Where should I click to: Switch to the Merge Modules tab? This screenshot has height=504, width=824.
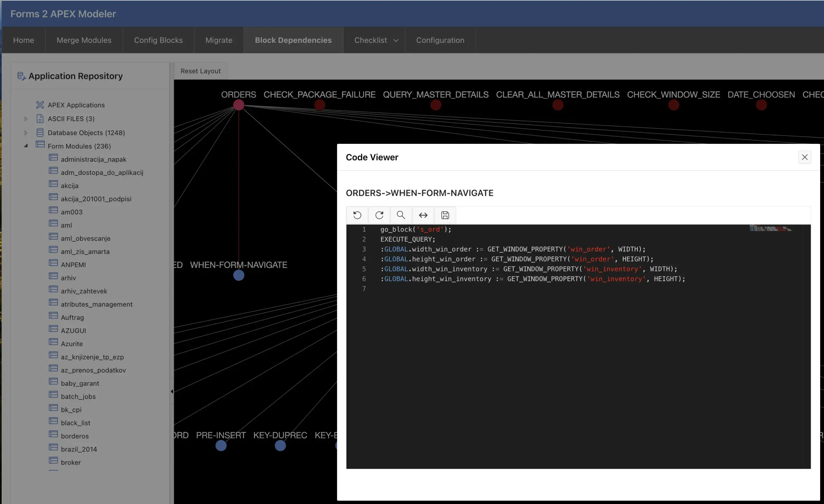coord(84,40)
